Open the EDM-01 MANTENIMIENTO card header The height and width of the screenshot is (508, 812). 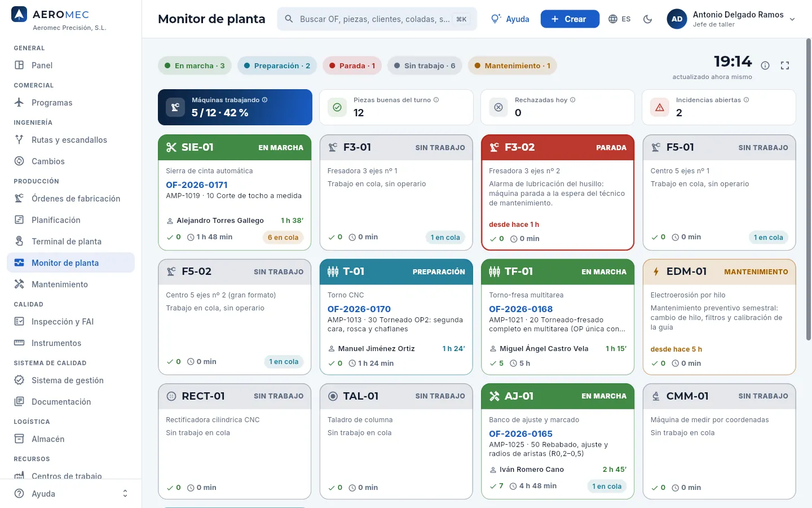720,271
